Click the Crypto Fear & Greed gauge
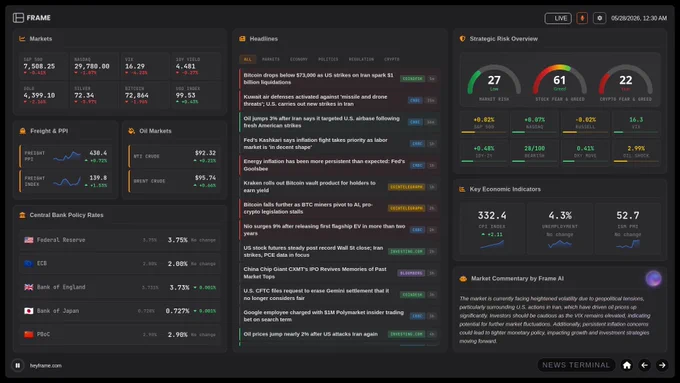680x383 pixels. [625, 83]
